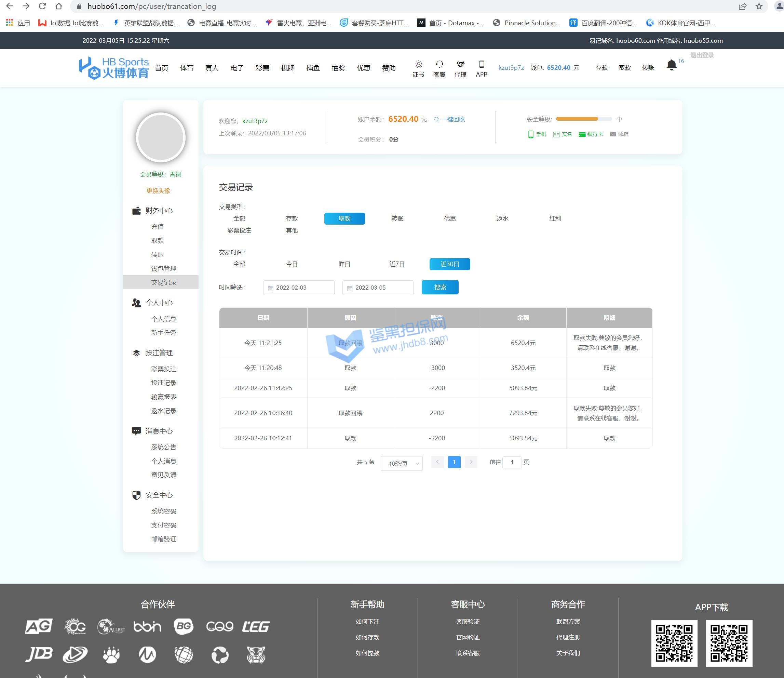Select 存款 transaction type filter
Viewport: 784px width, 678px height.
tap(292, 218)
